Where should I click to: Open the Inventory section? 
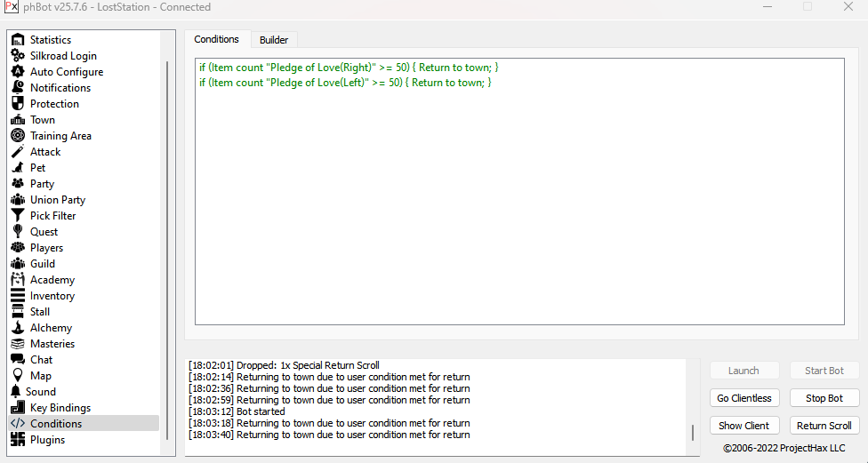click(x=52, y=296)
